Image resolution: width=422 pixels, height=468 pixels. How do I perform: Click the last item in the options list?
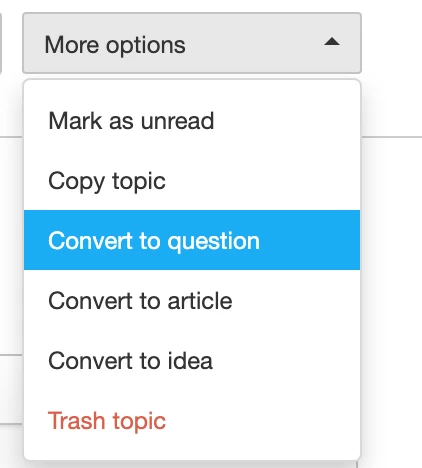[x=192, y=420]
